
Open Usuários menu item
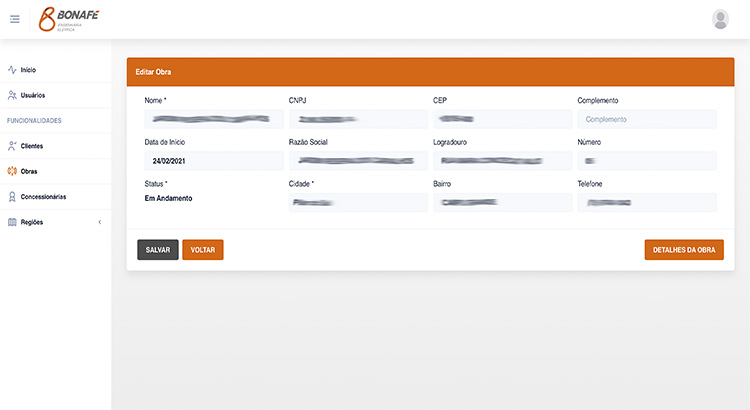click(55, 95)
